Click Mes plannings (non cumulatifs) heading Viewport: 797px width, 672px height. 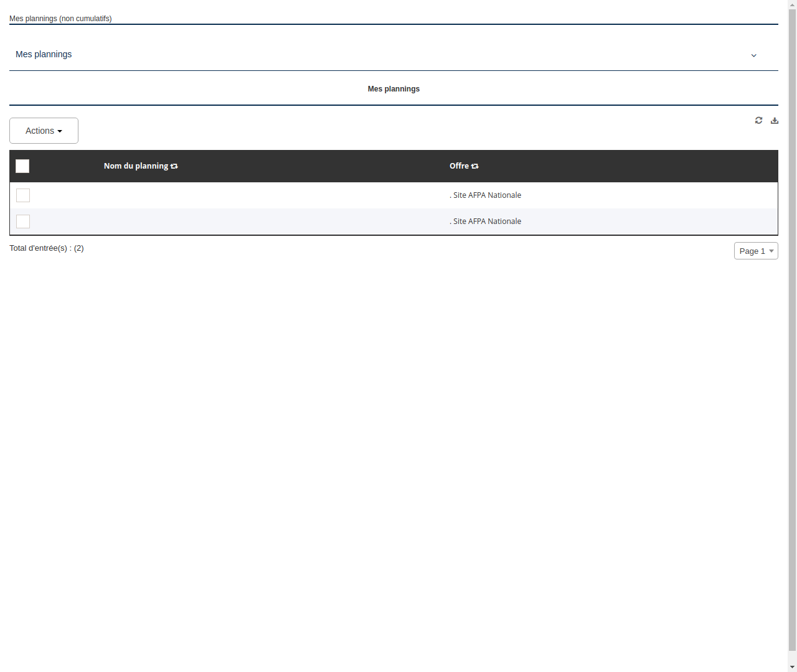(x=60, y=19)
